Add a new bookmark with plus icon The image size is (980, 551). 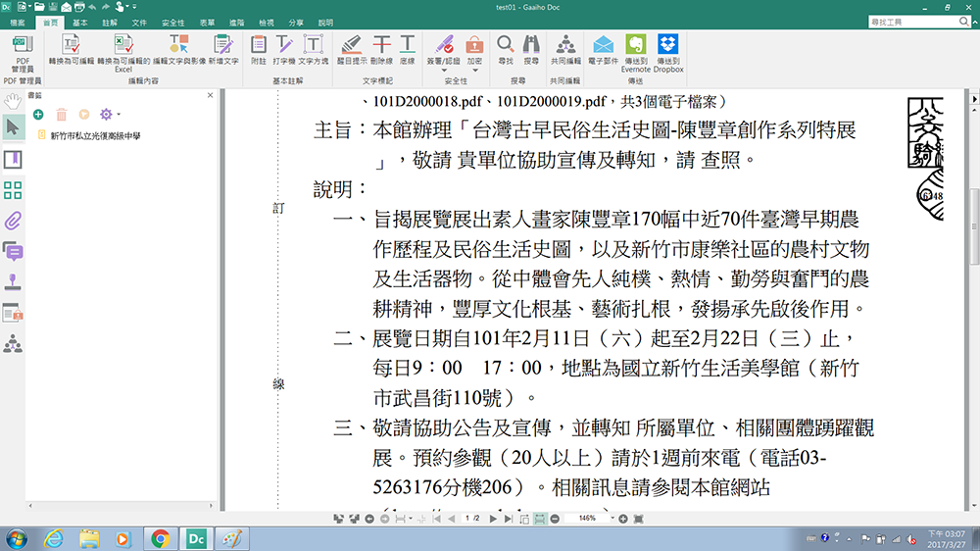pos(38,115)
